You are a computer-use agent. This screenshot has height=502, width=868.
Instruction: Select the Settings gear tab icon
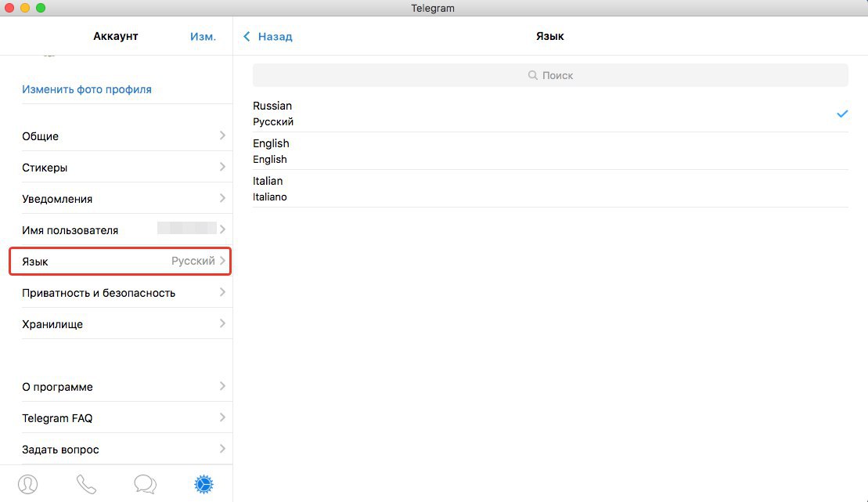[203, 484]
